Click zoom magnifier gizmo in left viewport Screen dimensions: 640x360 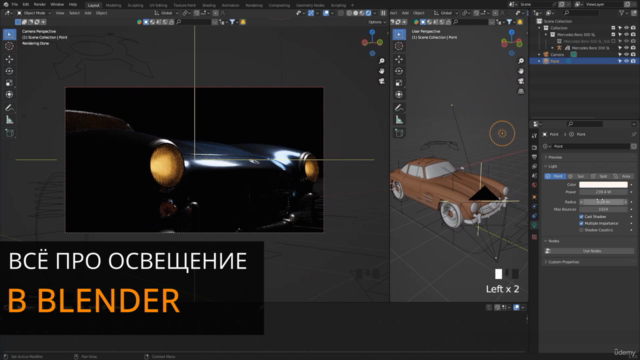382,61
